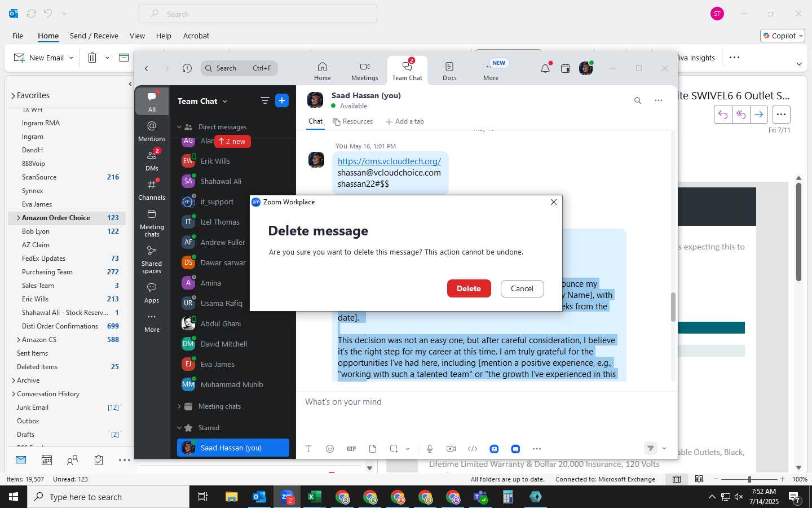
Task: Search within the Saad Hassan chat
Action: tap(638, 100)
